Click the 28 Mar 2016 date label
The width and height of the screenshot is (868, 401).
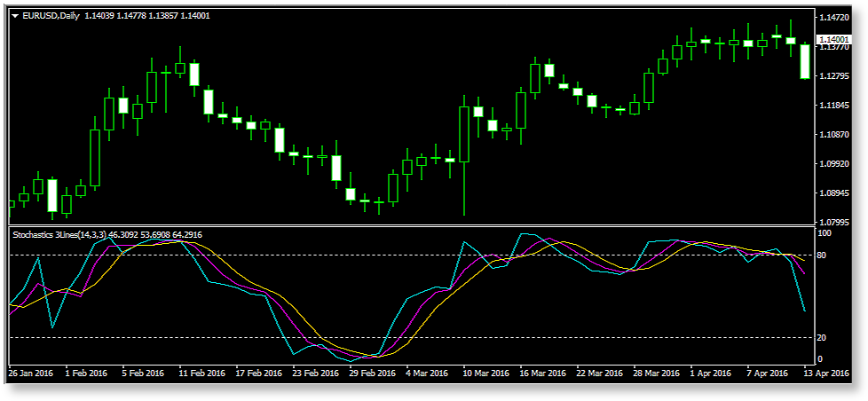(656, 373)
